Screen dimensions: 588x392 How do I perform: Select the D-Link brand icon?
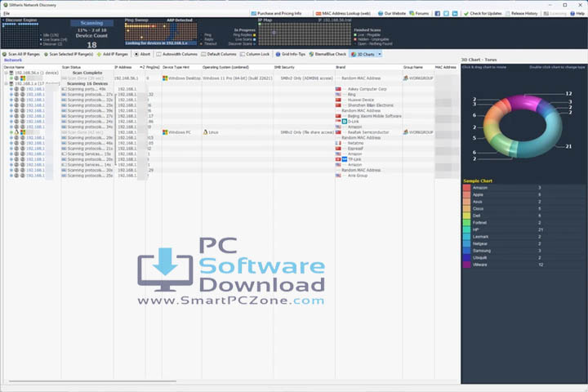coord(345,122)
